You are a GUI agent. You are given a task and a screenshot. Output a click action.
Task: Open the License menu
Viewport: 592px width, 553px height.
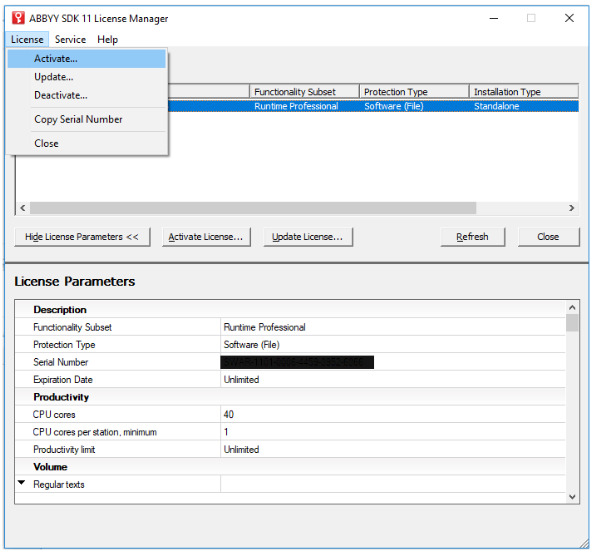[27, 40]
